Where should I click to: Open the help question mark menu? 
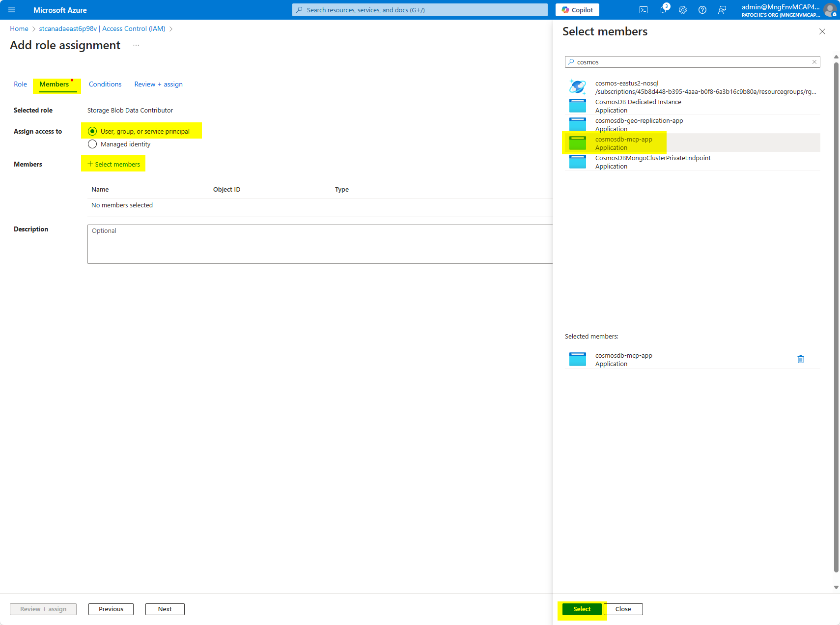pos(702,10)
